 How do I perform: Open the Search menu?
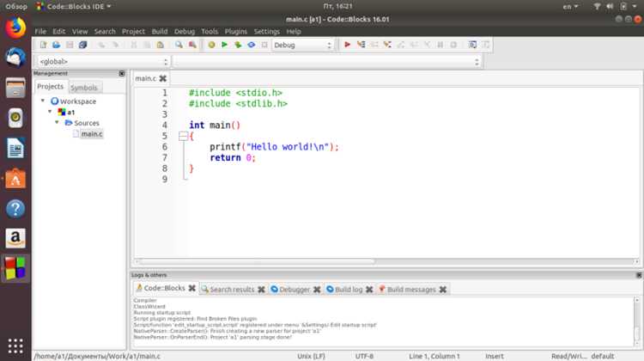(x=105, y=31)
